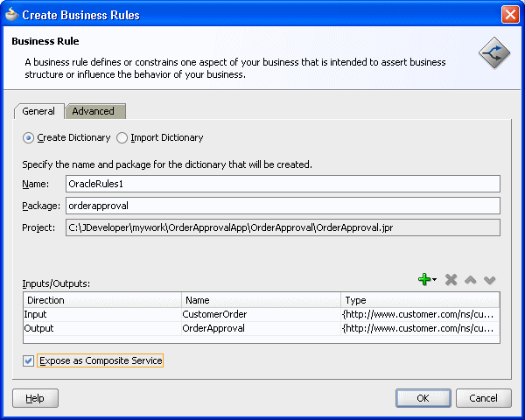Image resolution: width=525 pixels, height=420 pixels.
Task: Switch to the General tab
Action: (x=38, y=111)
